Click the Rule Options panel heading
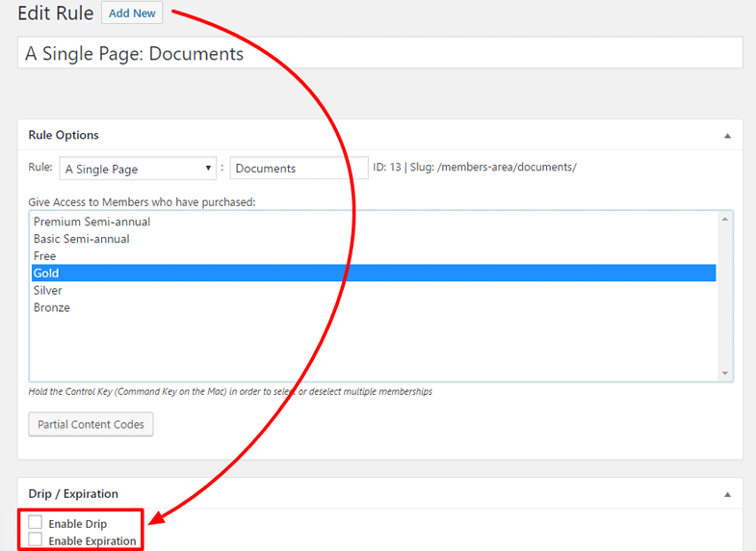The width and height of the screenshot is (756, 551). coord(64,136)
